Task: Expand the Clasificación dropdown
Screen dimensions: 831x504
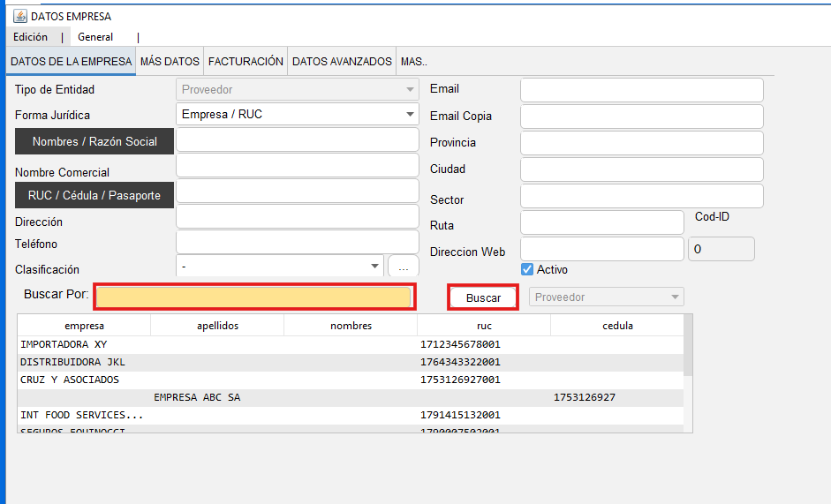Action: coord(279,266)
